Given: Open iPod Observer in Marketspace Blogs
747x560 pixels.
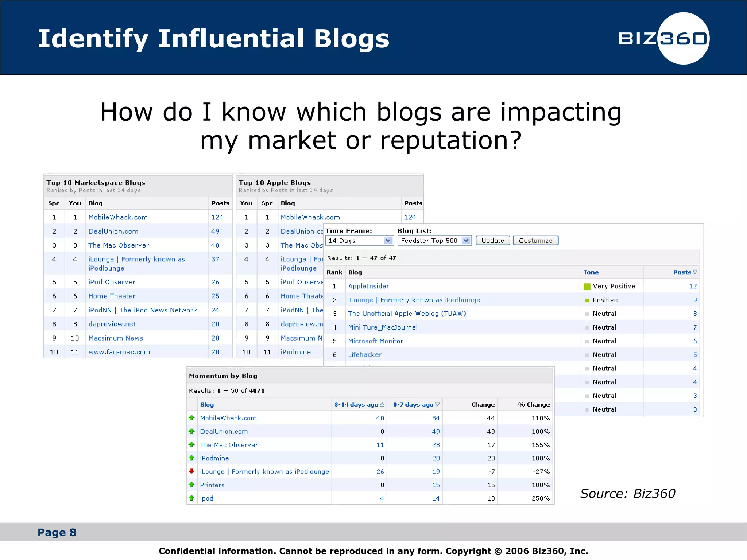Looking at the screenshot, I should [x=112, y=282].
